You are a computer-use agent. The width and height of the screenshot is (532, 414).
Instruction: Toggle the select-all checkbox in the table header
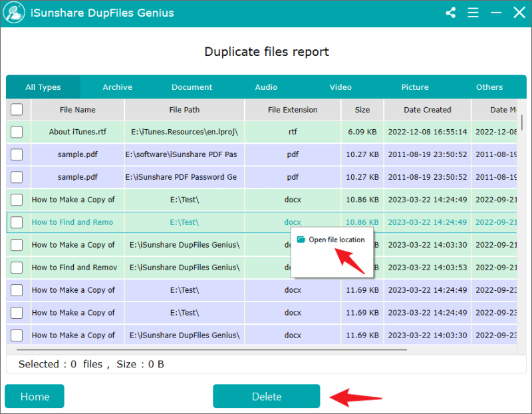coord(17,109)
